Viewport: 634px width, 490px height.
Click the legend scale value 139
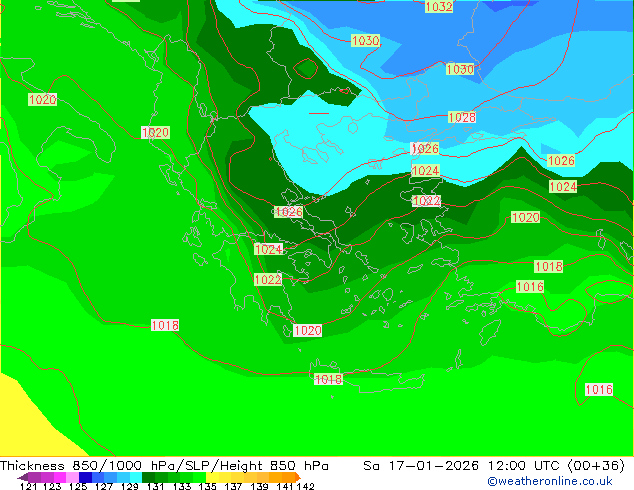click(x=259, y=486)
